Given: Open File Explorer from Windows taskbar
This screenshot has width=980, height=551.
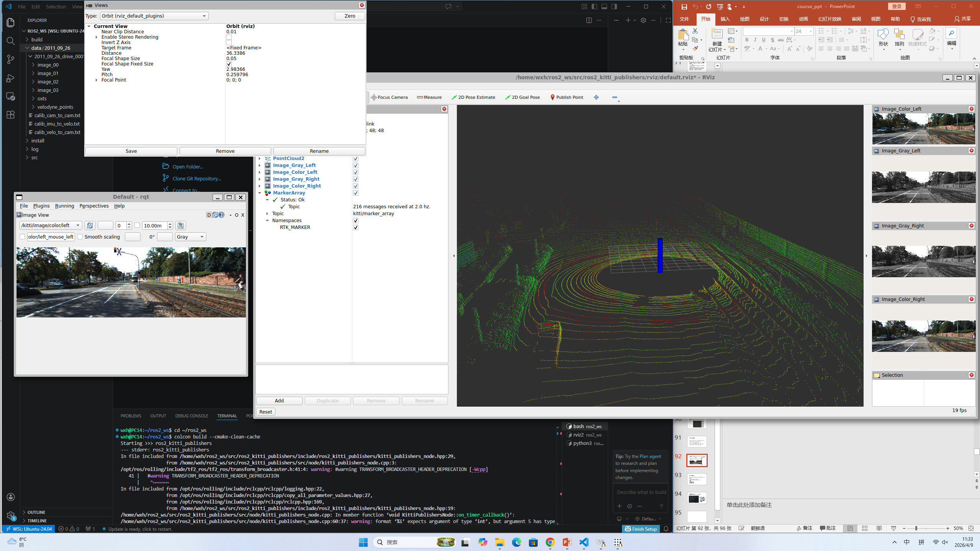Looking at the screenshot, I should [x=499, y=542].
